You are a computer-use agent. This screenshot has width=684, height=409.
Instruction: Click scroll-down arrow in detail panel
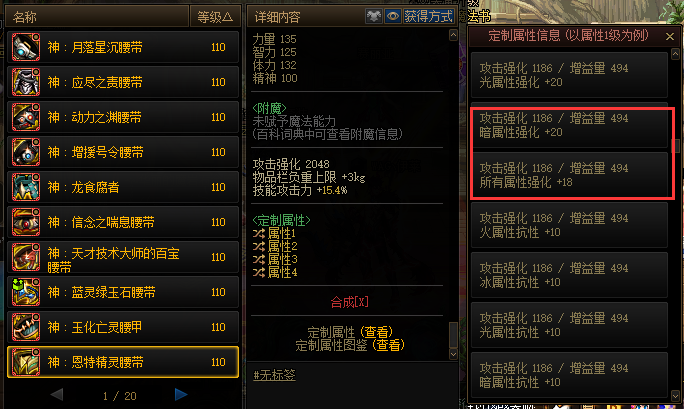[453, 354]
